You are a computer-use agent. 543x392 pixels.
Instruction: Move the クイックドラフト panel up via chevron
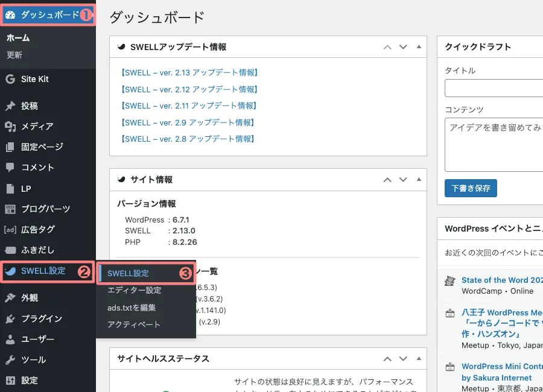coord(539,46)
